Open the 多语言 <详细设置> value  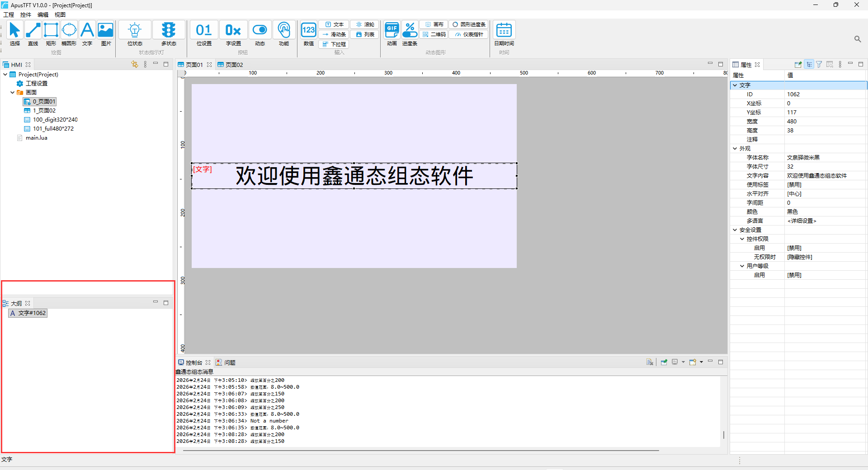coord(826,221)
